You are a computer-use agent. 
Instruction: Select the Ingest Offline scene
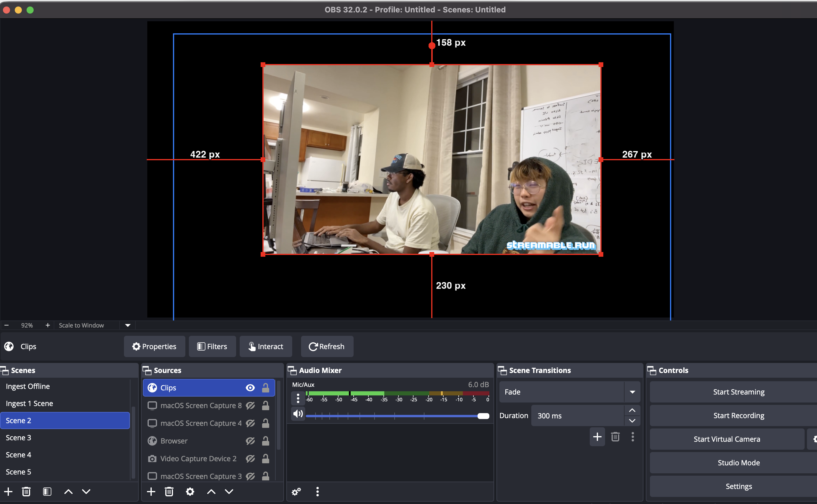coord(28,386)
